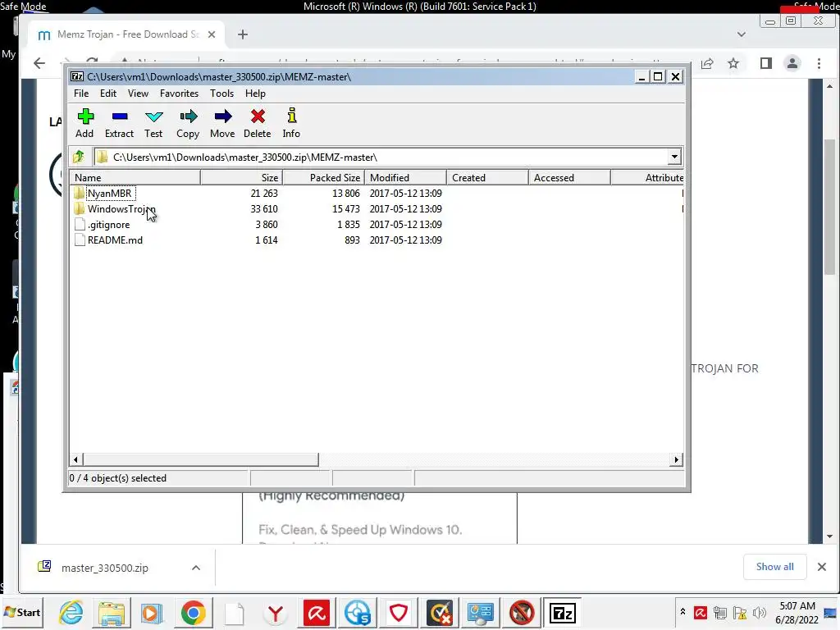The height and width of the screenshot is (630, 840).
Task: Launch Internet Explorer from taskbar
Action: pos(71,613)
